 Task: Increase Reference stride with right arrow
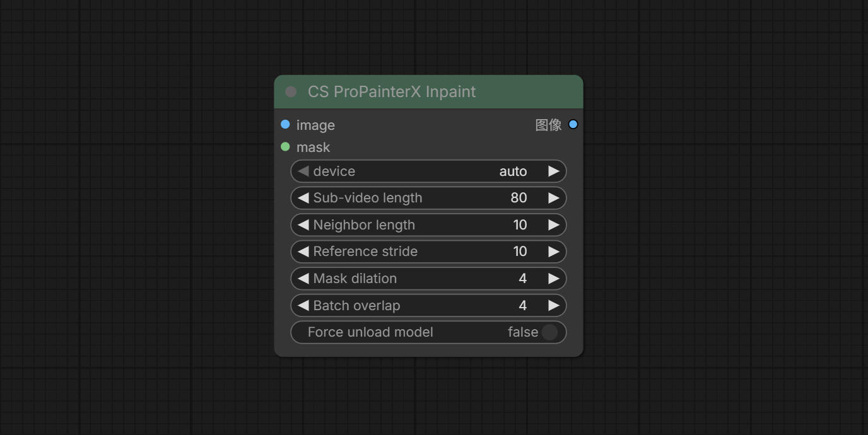[554, 252]
